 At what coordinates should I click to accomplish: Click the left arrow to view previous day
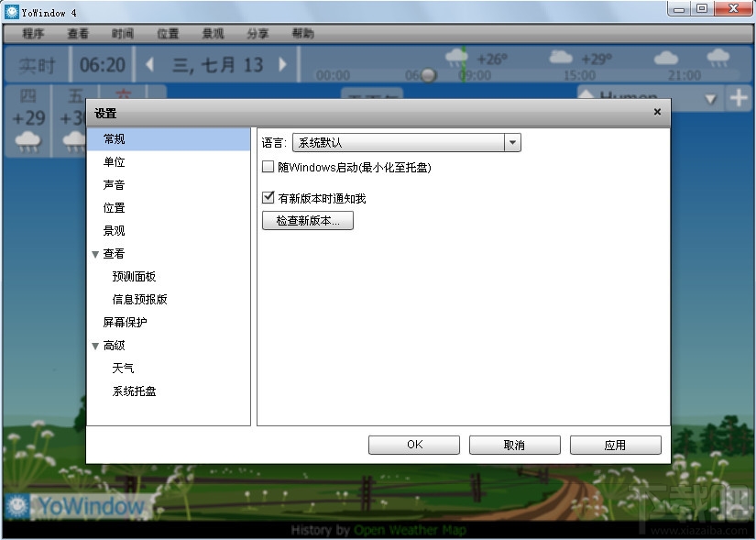pyautogui.click(x=149, y=63)
